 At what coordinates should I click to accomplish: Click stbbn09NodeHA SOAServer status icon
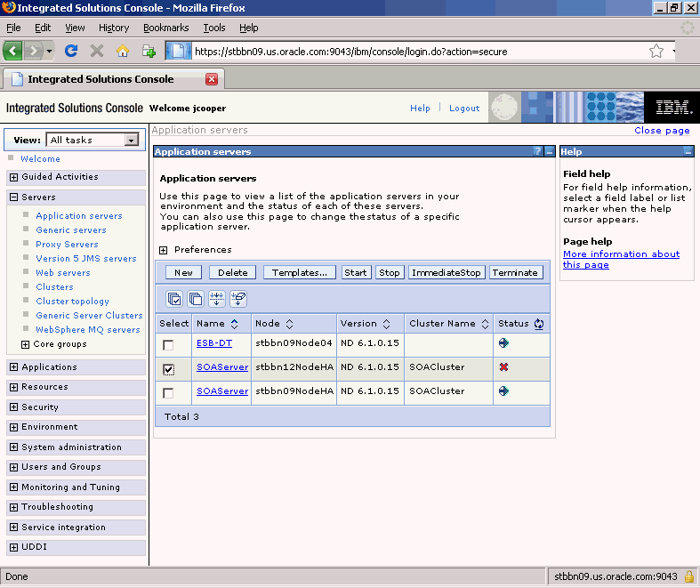[x=503, y=391]
